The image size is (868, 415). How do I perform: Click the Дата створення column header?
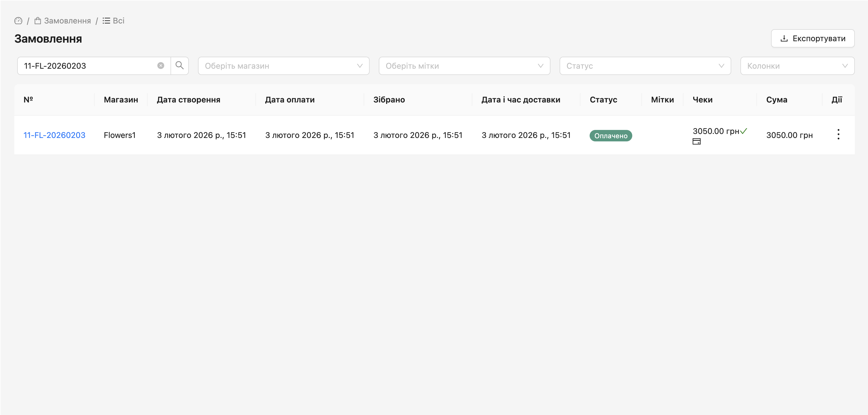(x=188, y=100)
